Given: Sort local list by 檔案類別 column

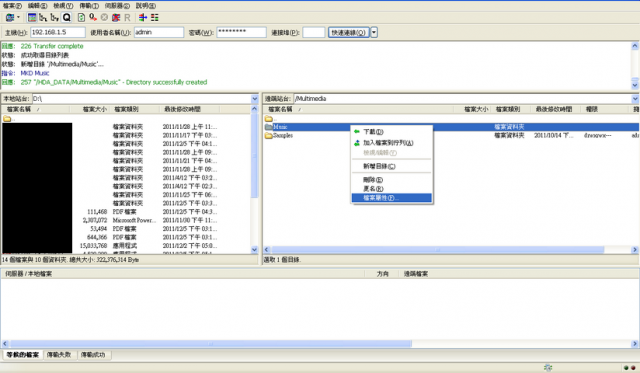Looking at the screenshot, I should click(134, 109).
